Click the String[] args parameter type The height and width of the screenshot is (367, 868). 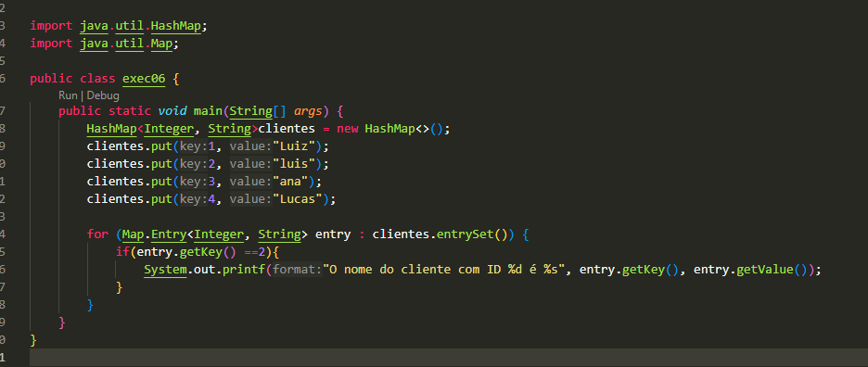[258, 110]
